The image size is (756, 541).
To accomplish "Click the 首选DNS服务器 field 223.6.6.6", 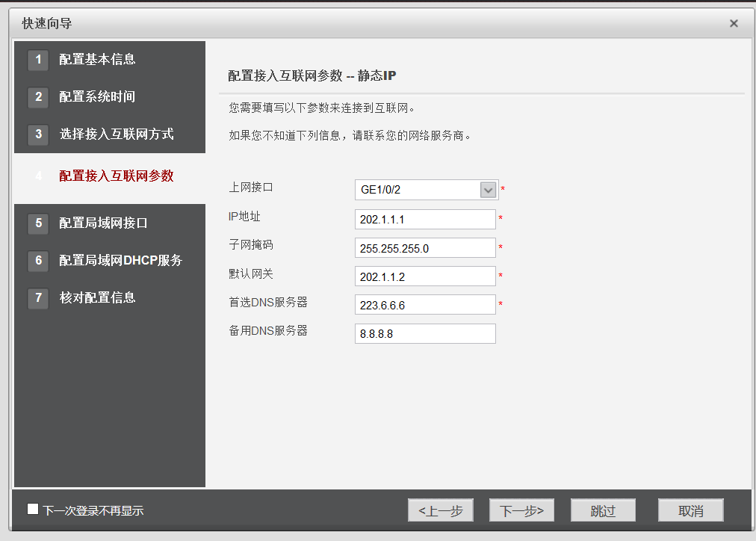I will coord(425,305).
